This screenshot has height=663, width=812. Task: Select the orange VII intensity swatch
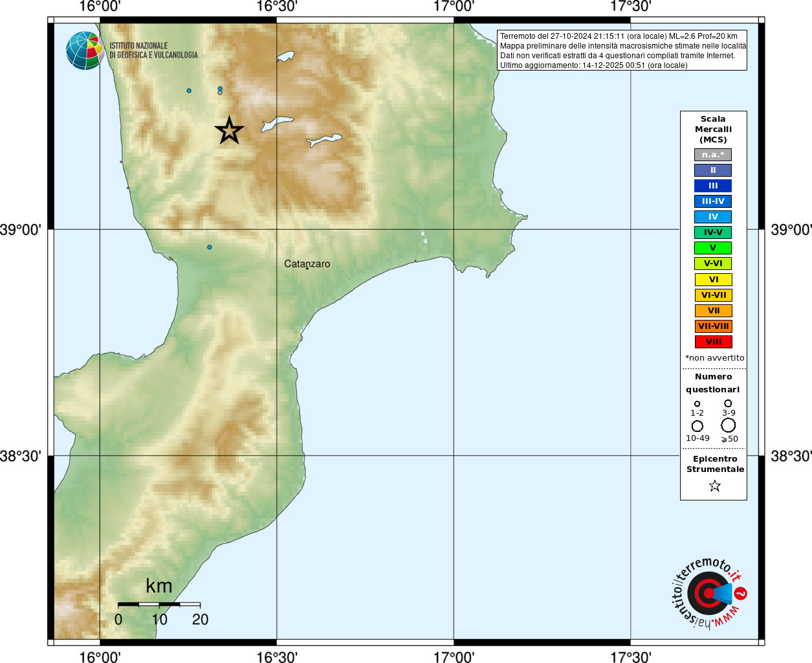[x=713, y=311]
